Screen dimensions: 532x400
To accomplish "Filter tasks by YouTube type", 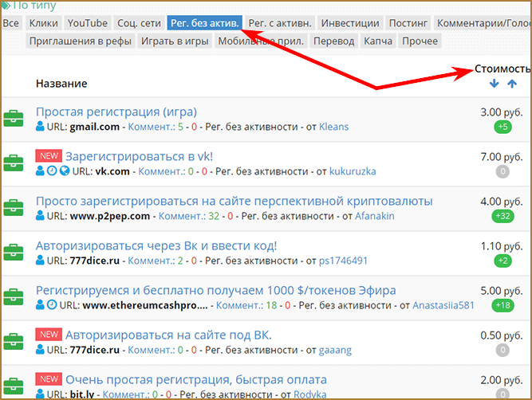I will pos(87,23).
